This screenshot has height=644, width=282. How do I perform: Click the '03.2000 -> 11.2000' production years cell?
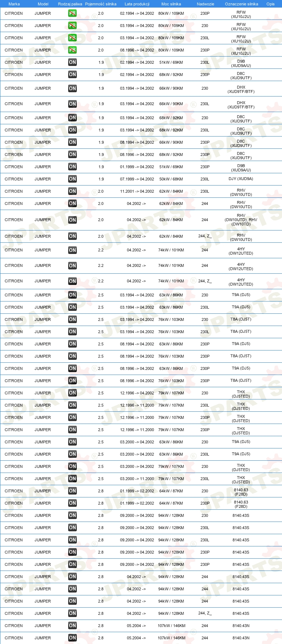point(137,479)
